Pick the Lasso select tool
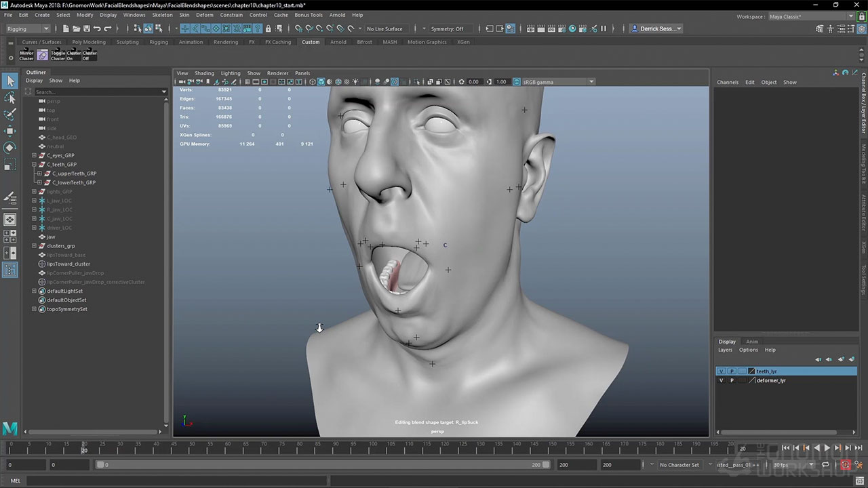Image resolution: width=868 pixels, height=488 pixels. tap(9, 98)
